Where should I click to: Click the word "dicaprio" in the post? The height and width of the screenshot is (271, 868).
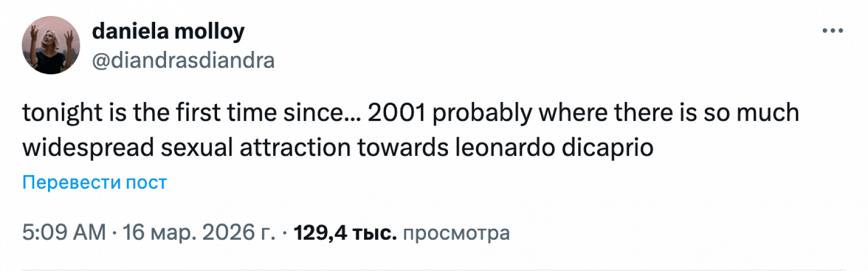(x=612, y=148)
